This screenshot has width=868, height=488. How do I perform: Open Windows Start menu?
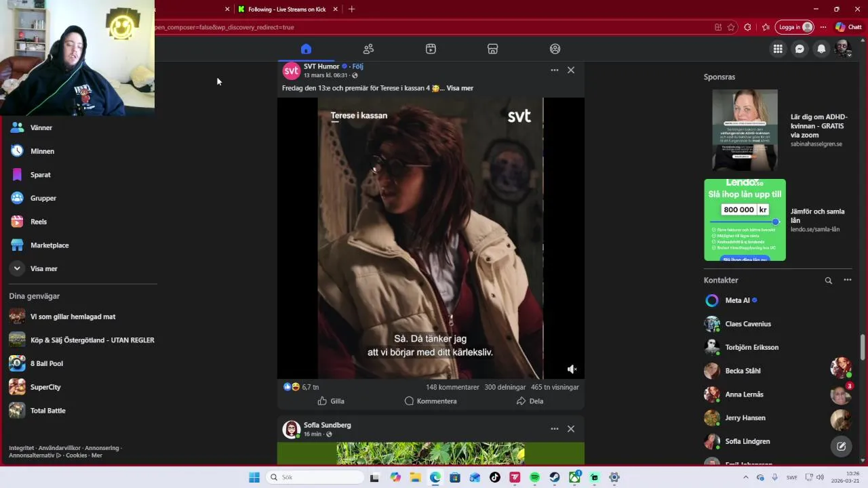coord(254,477)
